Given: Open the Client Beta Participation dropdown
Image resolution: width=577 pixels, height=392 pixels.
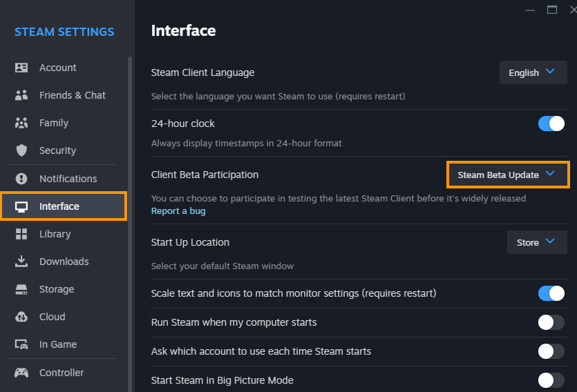Looking at the screenshot, I should coord(508,175).
